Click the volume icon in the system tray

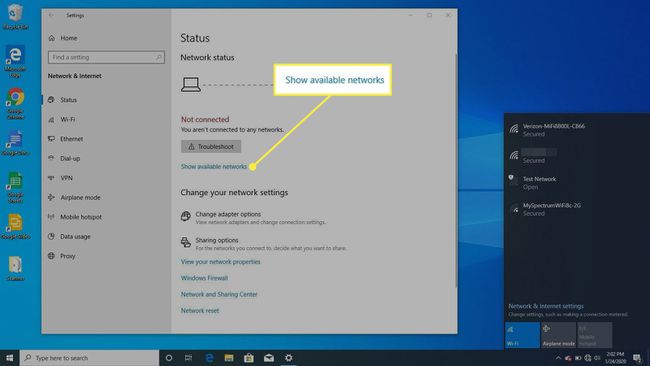[597, 358]
